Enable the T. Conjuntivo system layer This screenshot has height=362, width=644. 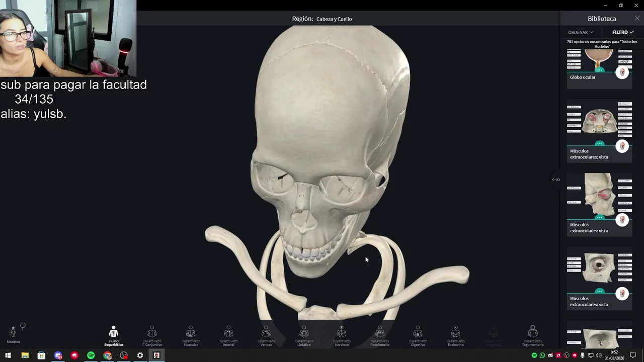[152, 336]
